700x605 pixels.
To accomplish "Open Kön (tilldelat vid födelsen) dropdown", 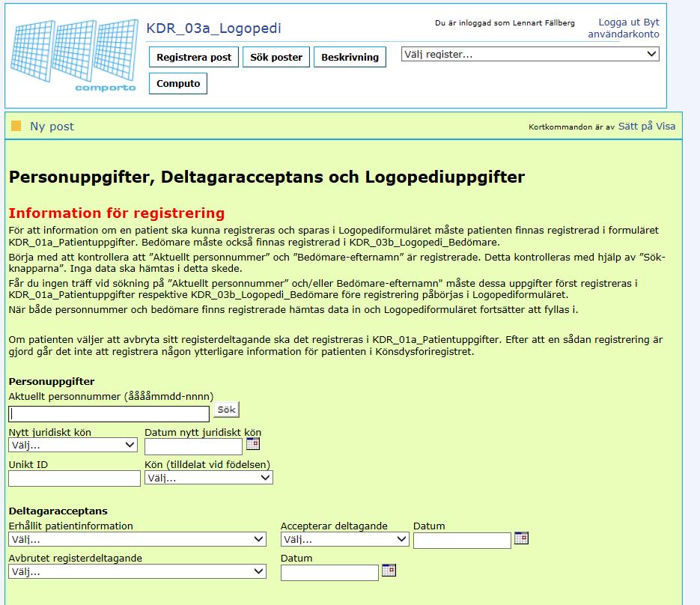I will coord(208,477).
